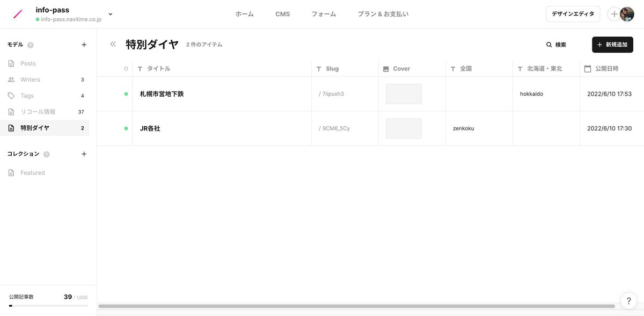The width and height of the screenshot is (644, 316).
Task: Open the info-pass project switcher dropdown
Action: (x=111, y=14)
